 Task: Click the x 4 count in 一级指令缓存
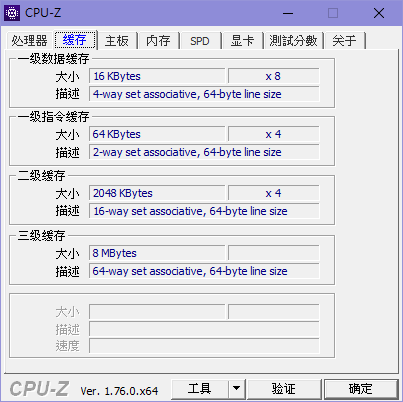273,134
